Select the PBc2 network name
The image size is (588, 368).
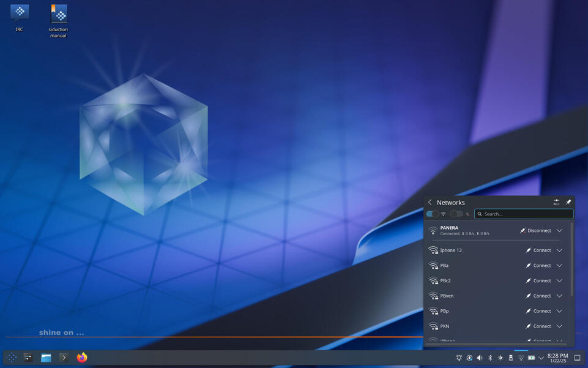click(445, 280)
